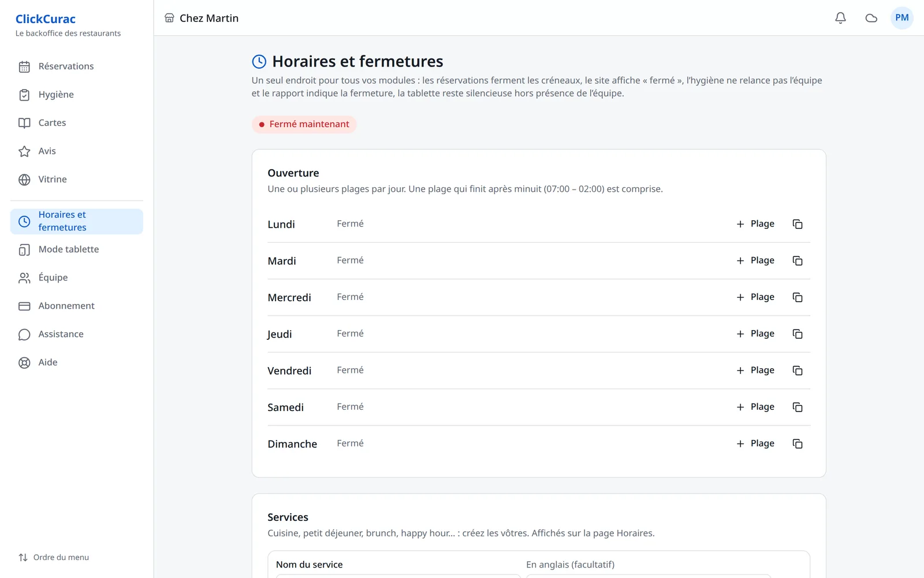Screen dimensions: 924x578
Task: Click the Dimanche day label
Action: coord(292,444)
